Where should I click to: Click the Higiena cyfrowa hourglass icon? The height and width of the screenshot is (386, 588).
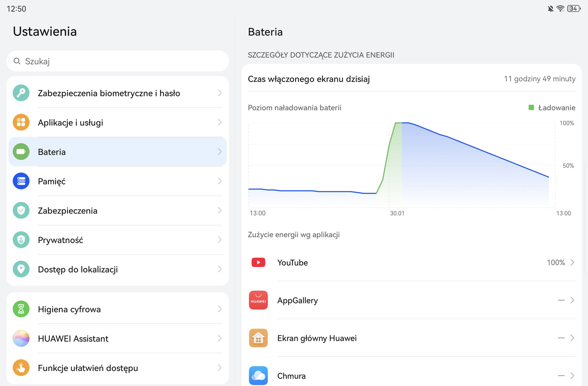click(21, 309)
